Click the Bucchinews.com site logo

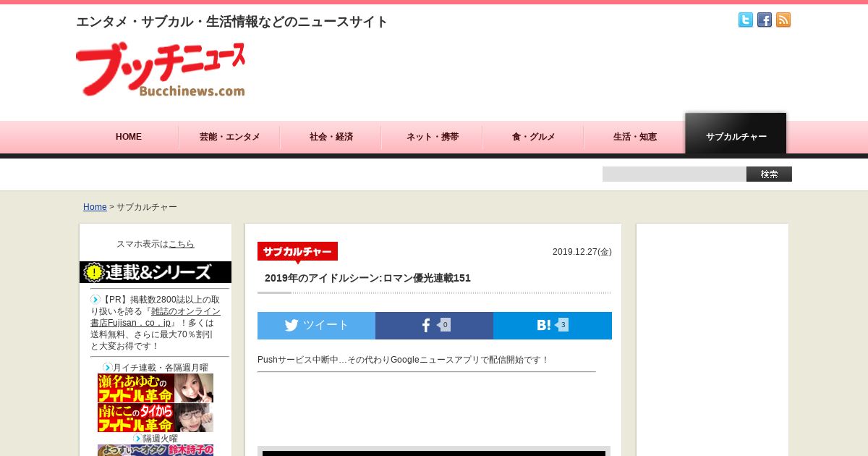[x=161, y=69]
